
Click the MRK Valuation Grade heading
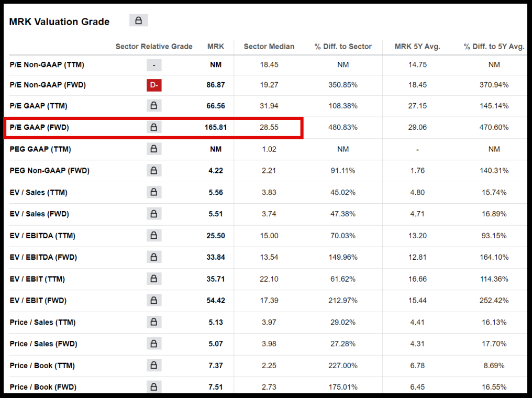pyautogui.click(x=59, y=21)
